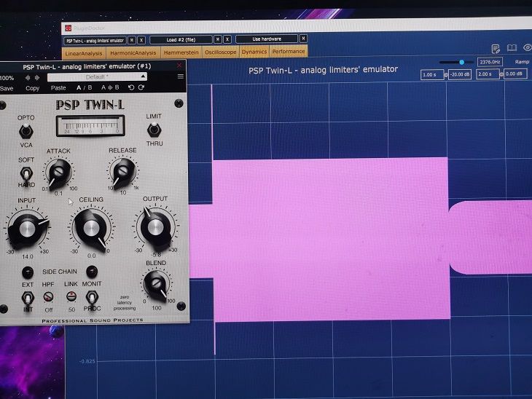This screenshot has height=399, width=532.
Task: Click the eye view icon
Action: [527, 49]
